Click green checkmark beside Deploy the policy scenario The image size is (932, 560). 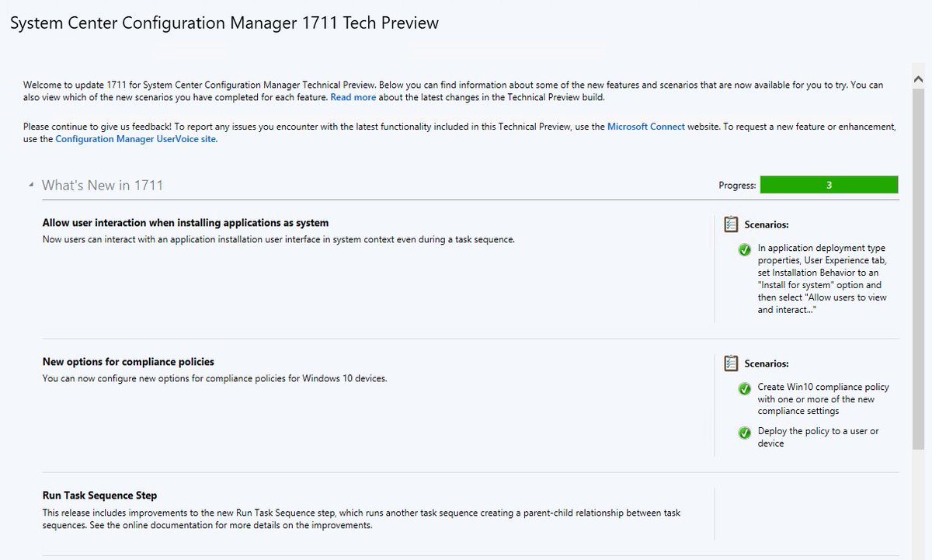tap(745, 433)
